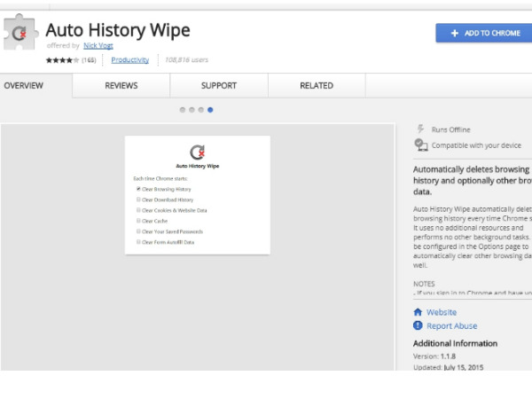Open the Productivity category link
The image size is (532, 399).
point(130,60)
